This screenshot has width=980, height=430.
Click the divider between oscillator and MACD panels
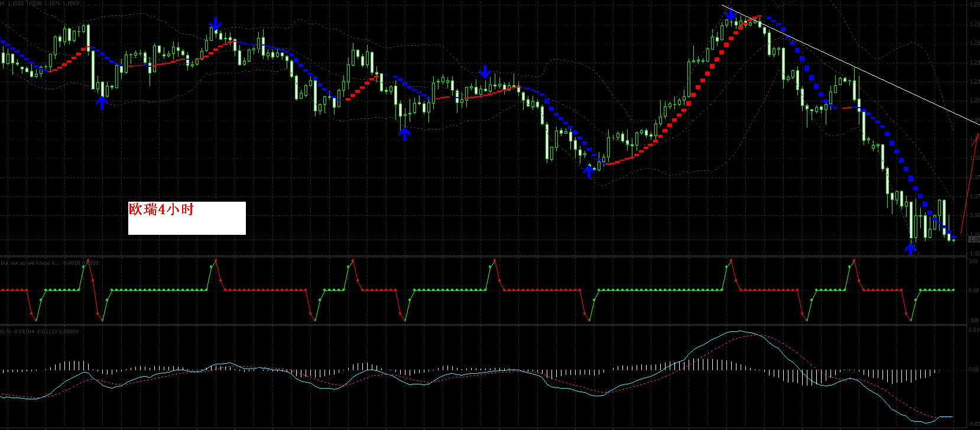pyautogui.click(x=473, y=325)
